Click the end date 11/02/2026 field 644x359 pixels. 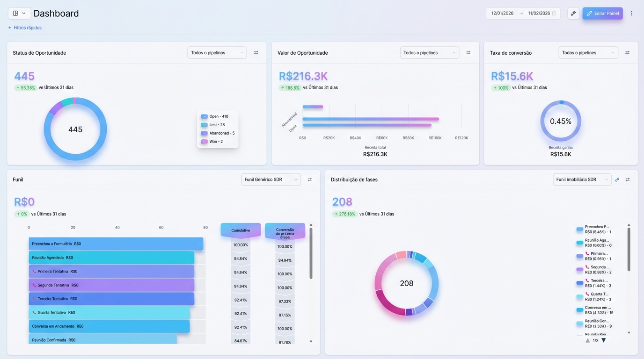tap(539, 14)
